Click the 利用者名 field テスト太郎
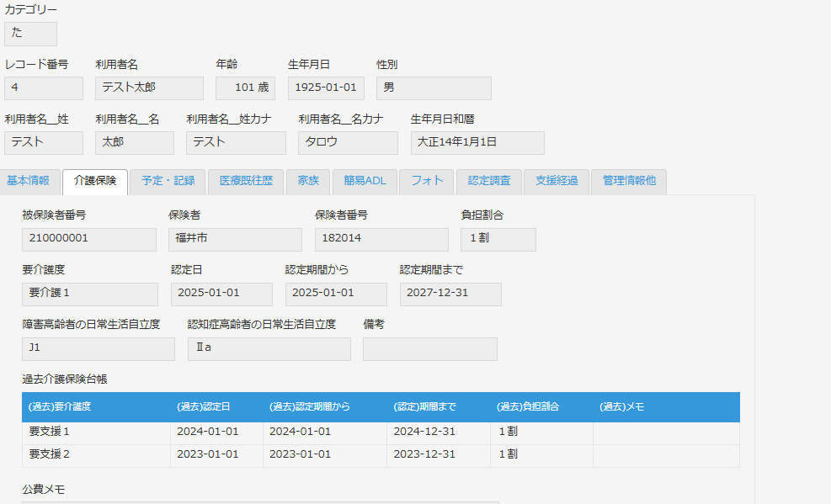Screen dimensions: 831x504 [x=149, y=88]
